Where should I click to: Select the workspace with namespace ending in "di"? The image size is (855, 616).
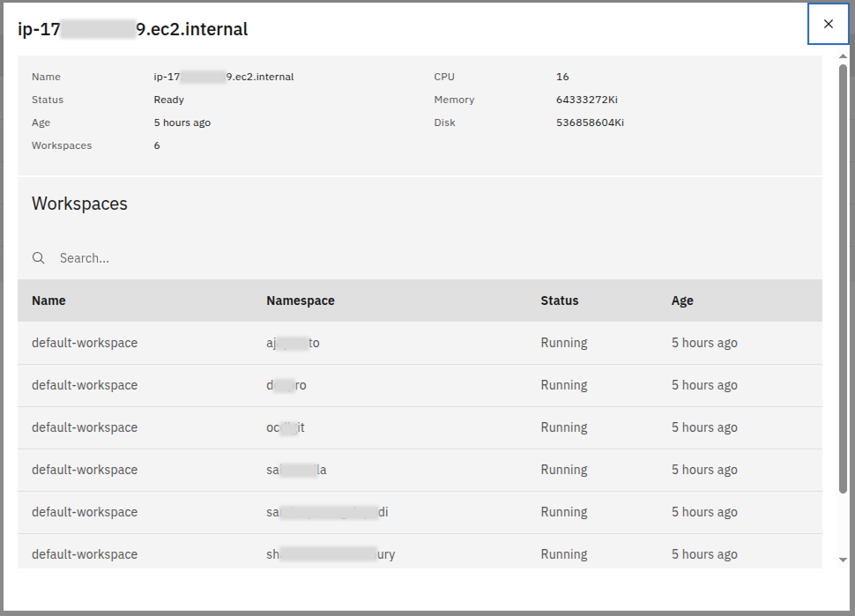click(327, 512)
